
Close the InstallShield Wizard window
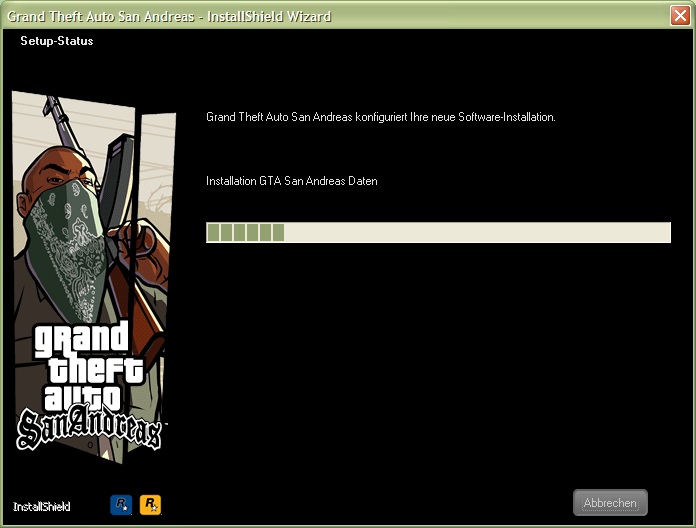pyautogui.click(x=680, y=16)
